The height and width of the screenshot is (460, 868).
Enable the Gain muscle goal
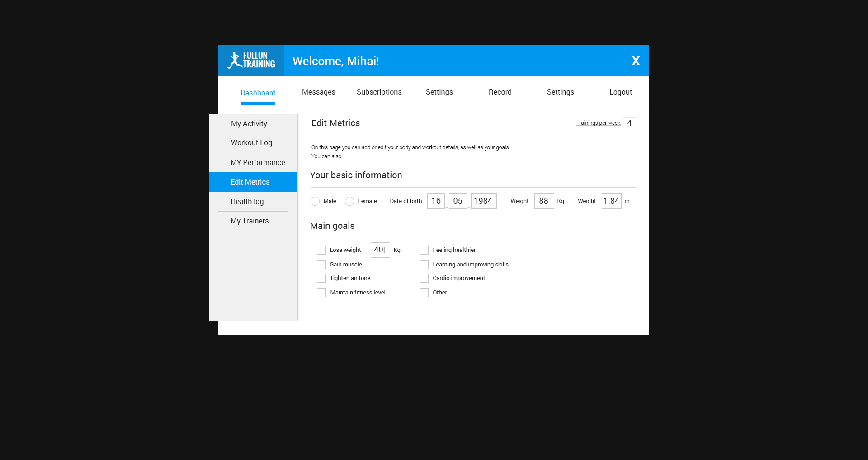coord(321,265)
